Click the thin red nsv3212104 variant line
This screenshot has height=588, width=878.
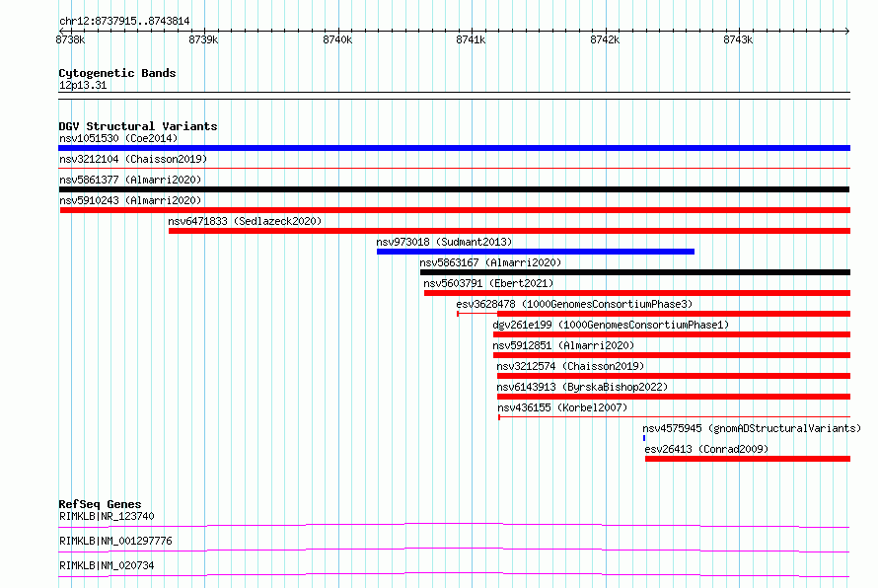tap(454, 168)
